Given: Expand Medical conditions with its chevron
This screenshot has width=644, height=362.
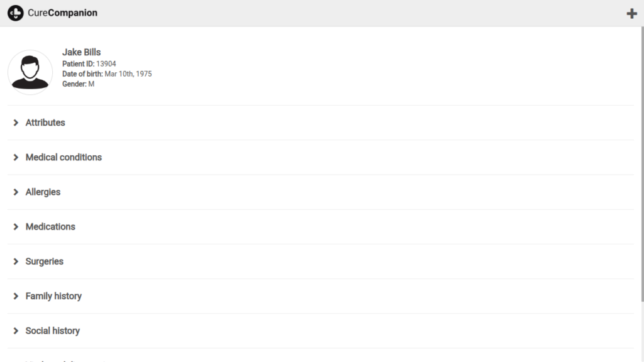Looking at the screenshot, I should tap(16, 157).
